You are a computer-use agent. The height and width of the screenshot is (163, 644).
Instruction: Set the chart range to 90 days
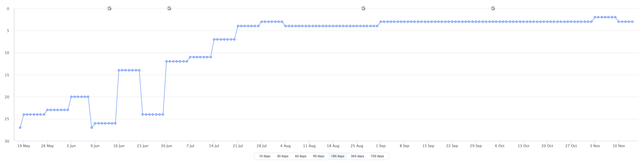318,156
